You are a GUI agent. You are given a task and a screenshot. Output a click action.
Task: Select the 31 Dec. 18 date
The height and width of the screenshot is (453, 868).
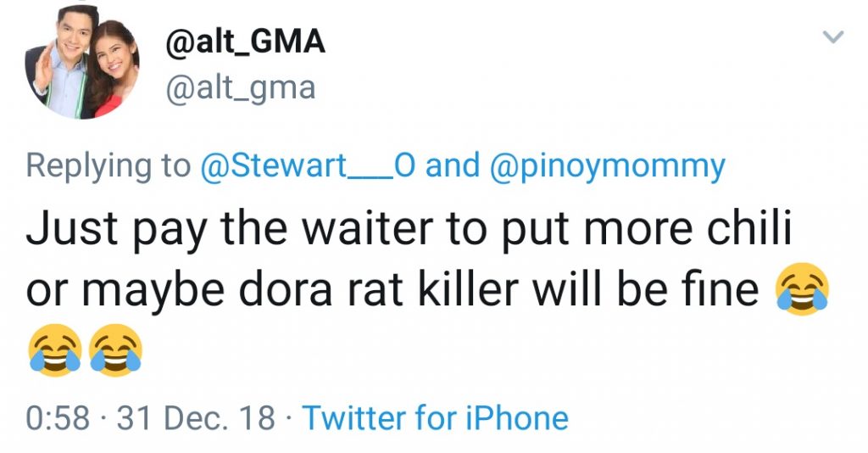tap(195, 417)
